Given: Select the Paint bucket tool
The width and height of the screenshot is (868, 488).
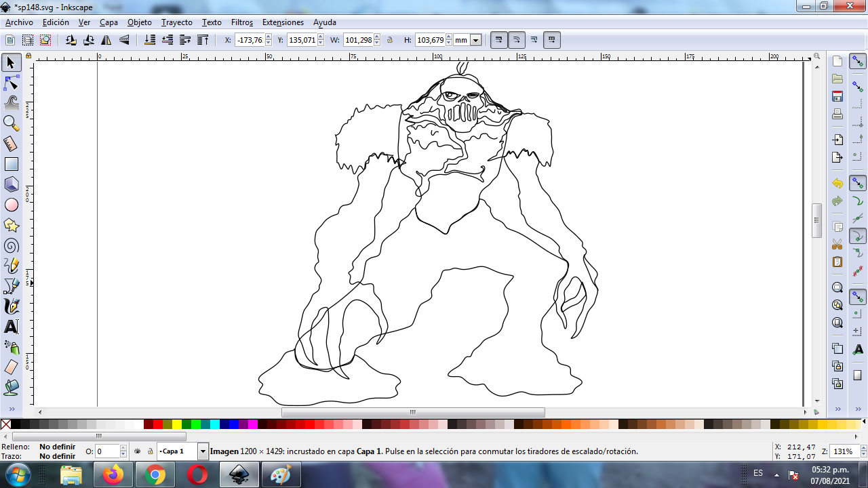Looking at the screenshot, I should [x=11, y=388].
